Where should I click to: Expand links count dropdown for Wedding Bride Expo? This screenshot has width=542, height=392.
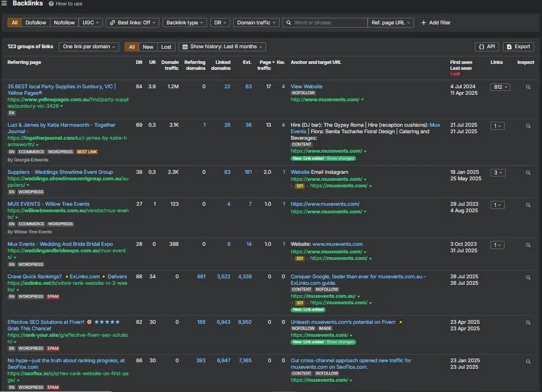click(x=497, y=245)
